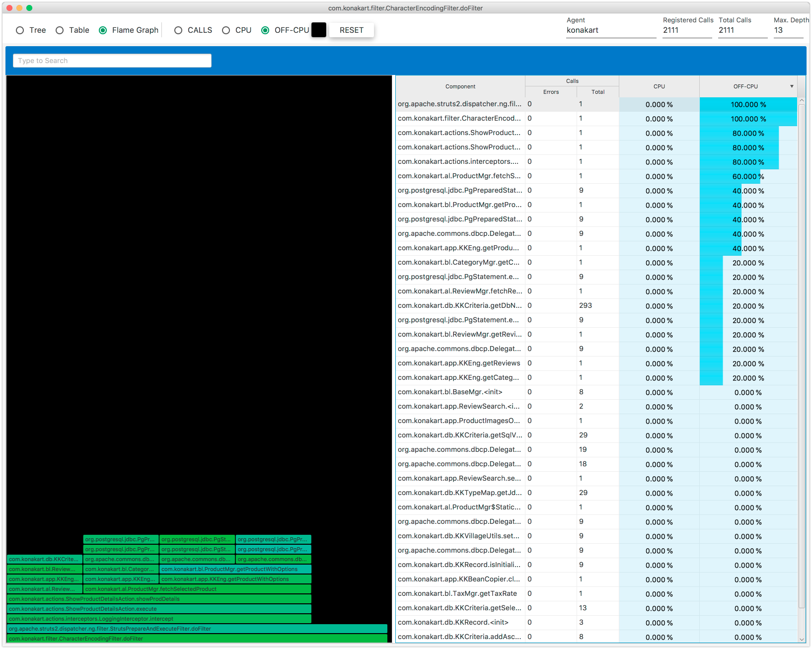Select the Flame Graph radio button

(x=103, y=30)
